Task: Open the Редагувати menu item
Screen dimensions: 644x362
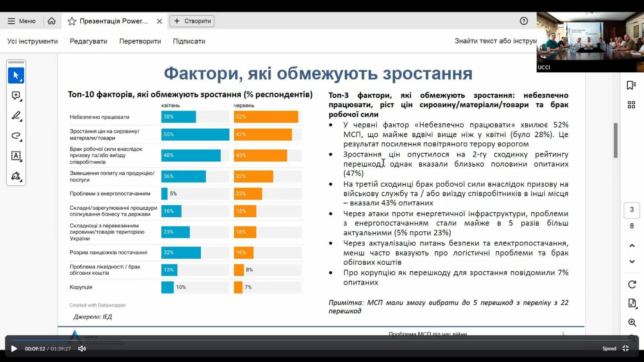Action: coord(89,41)
